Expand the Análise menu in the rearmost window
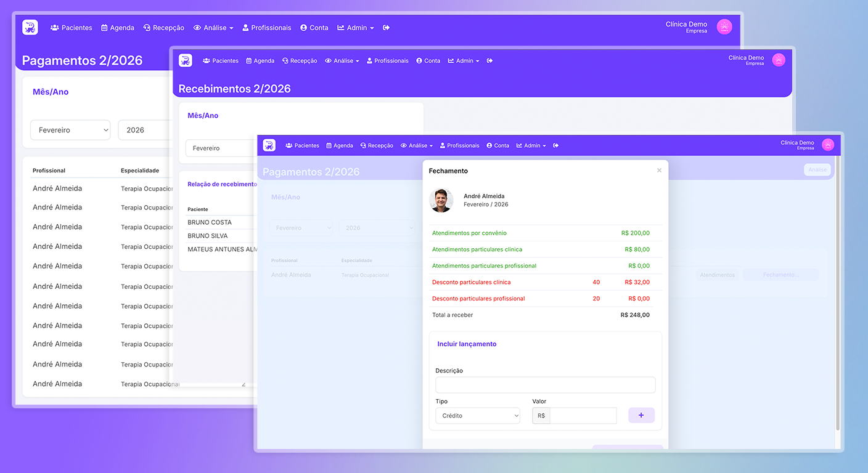 [x=213, y=28]
